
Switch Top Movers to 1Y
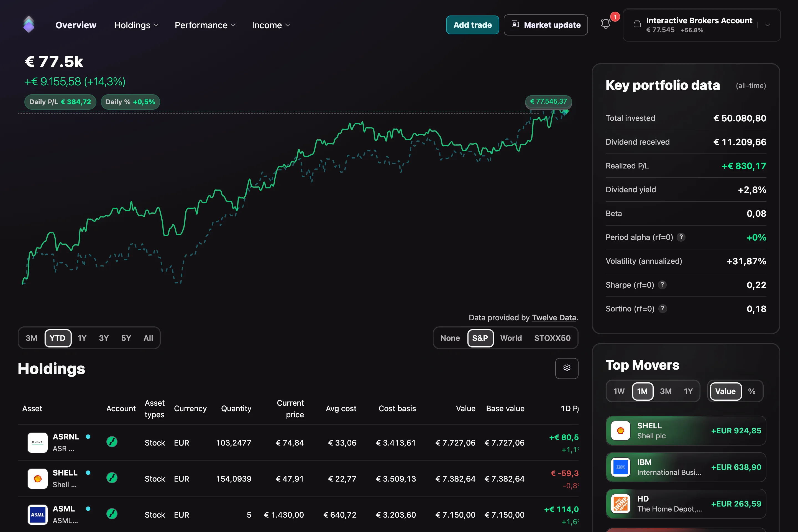tap(688, 391)
